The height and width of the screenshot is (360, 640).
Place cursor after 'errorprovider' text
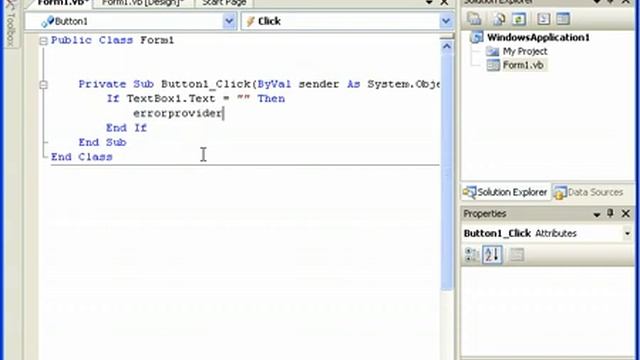[x=223, y=113]
